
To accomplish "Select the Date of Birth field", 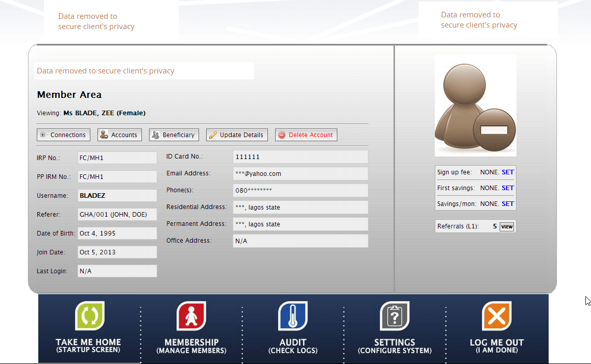I will point(117,233).
